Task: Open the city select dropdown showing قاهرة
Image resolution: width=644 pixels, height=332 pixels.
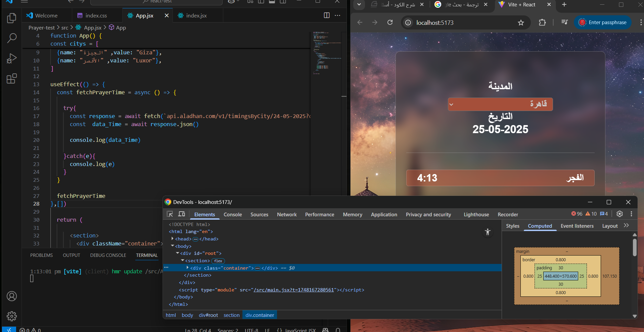Action: (500, 104)
